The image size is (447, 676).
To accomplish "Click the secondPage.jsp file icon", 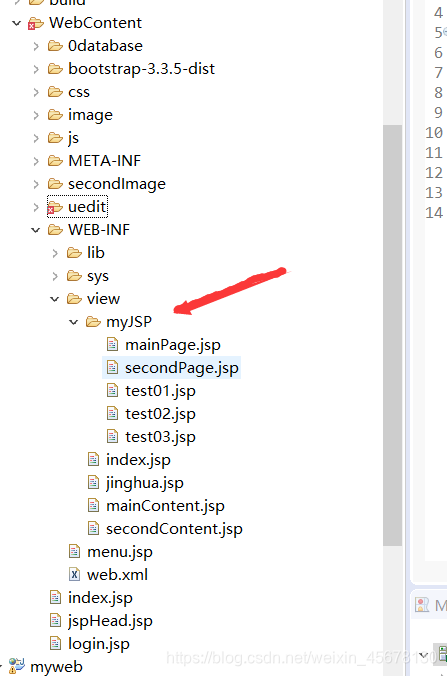I will tap(113, 367).
